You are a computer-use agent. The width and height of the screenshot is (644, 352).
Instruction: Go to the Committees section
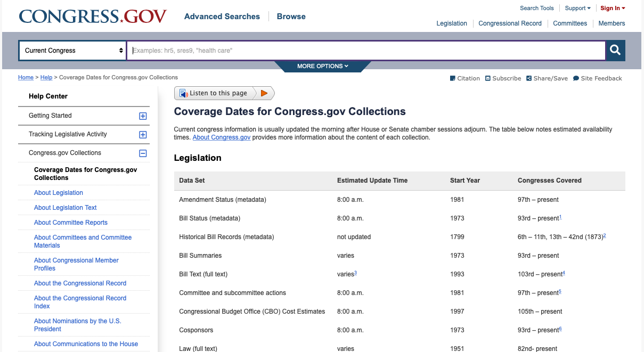coord(570,23)
